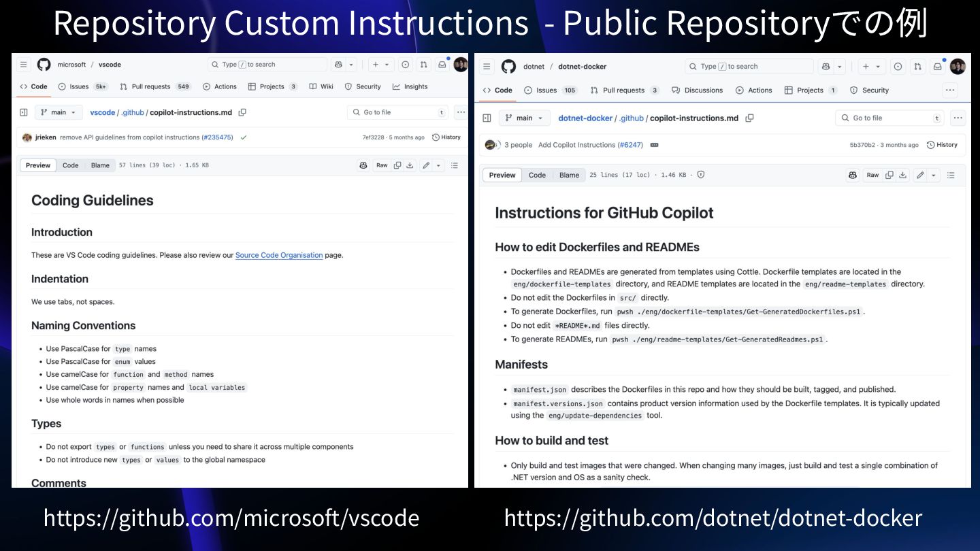Expand edit options arrow in dotnet-docker toolbar
The image size is (980, 551).
[934, 175]
